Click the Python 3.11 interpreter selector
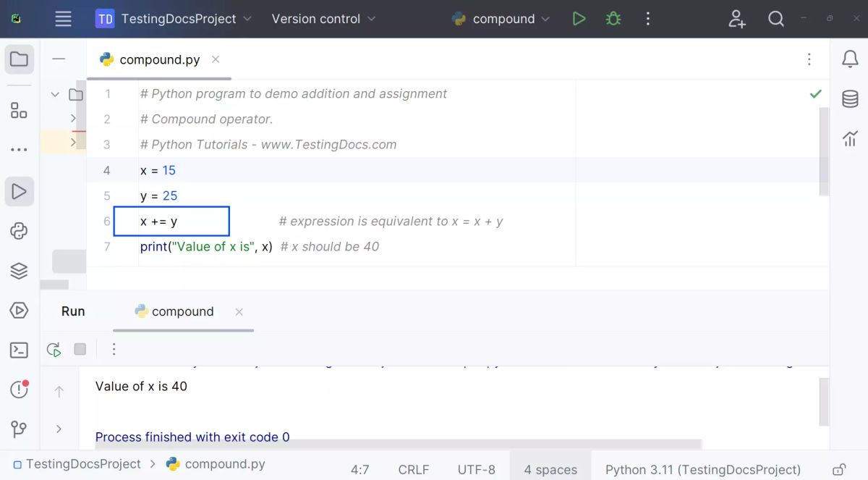Viewport: 868px width, 480px height. (x=702, y=469)
